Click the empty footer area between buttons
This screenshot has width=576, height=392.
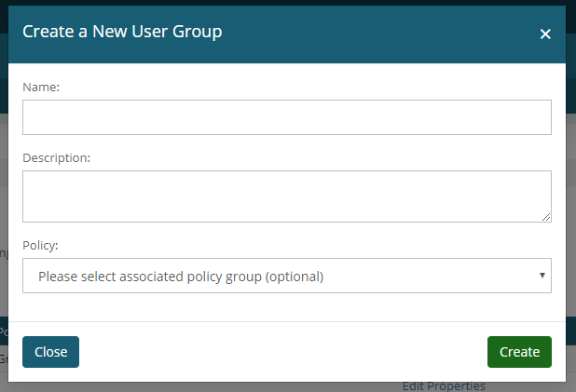pyautogui.click(x=280, y=352)
